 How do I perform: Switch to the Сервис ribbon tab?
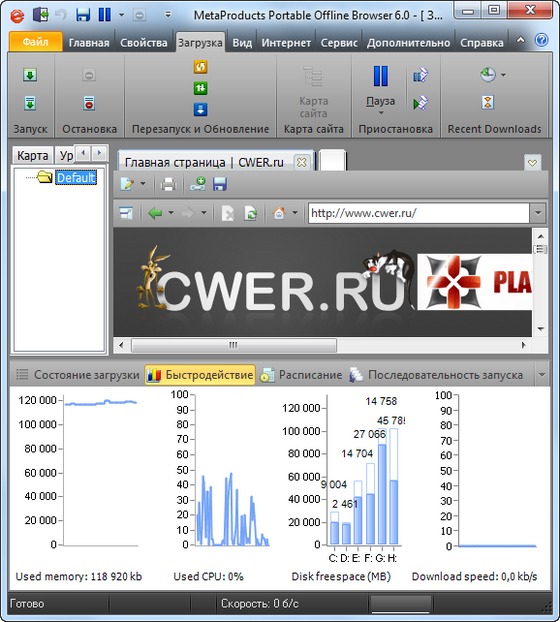(339, 42)
